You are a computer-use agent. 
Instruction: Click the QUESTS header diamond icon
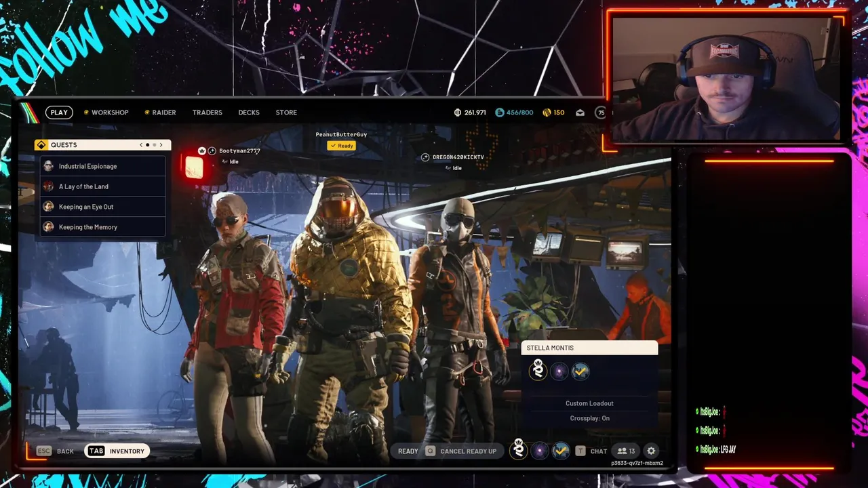pos(41,145)
